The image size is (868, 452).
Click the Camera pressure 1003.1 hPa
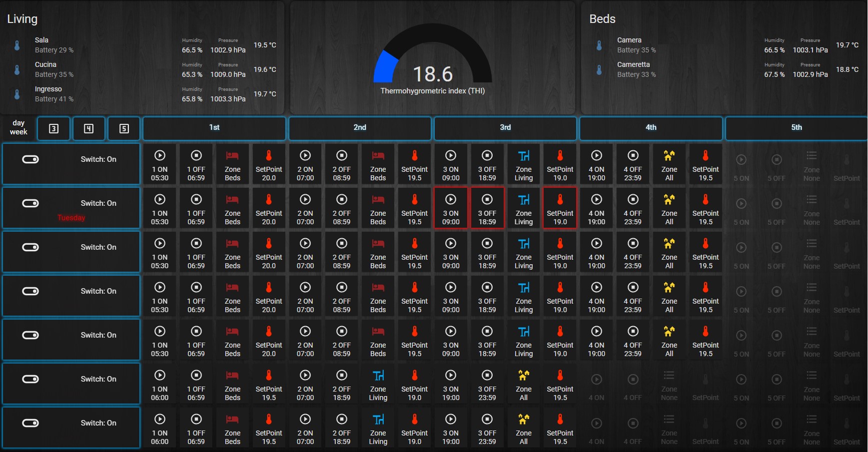(x=810, y=50)
